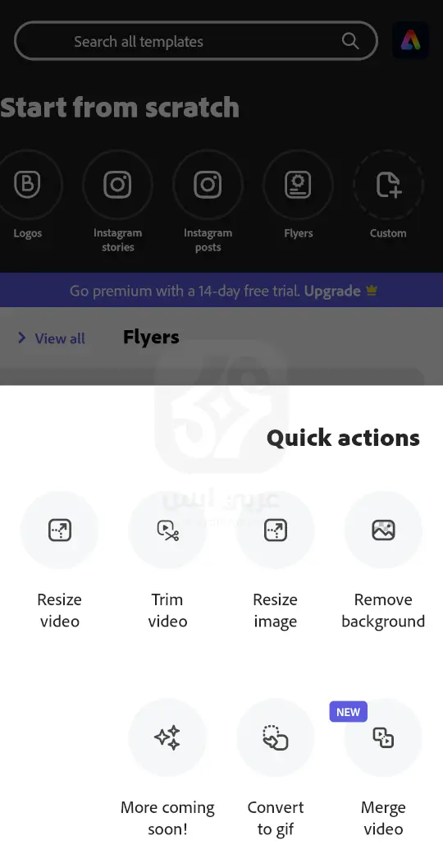Create an Instagram posts design
443x868 pixels.
[x=208, y=184]
